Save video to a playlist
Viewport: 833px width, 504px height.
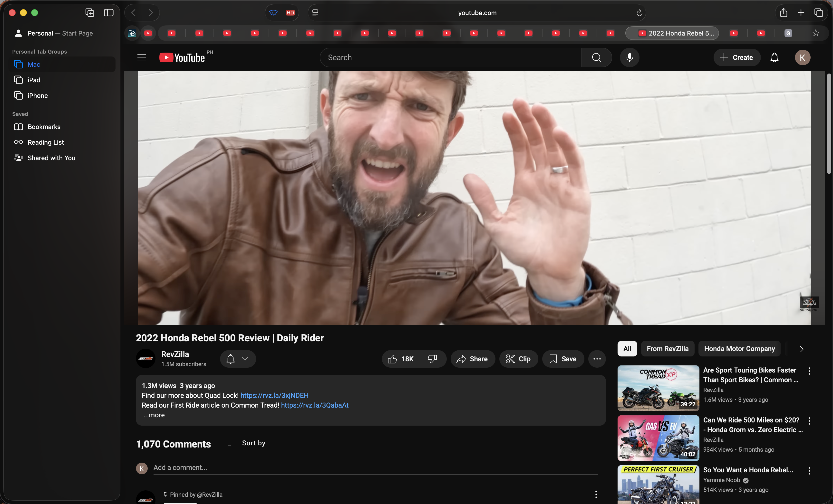(x=563, y=359)
